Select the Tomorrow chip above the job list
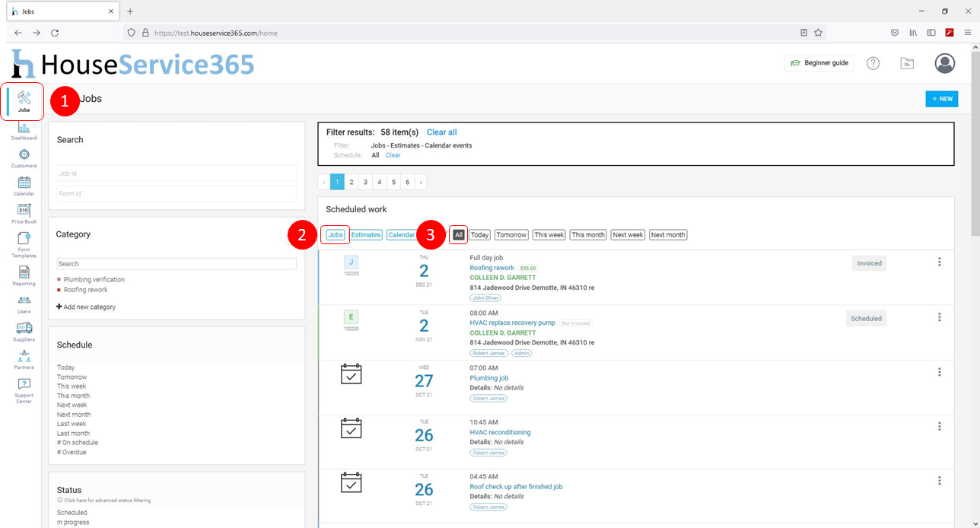This screenshot has width=980, height=528. coord(511,235)
